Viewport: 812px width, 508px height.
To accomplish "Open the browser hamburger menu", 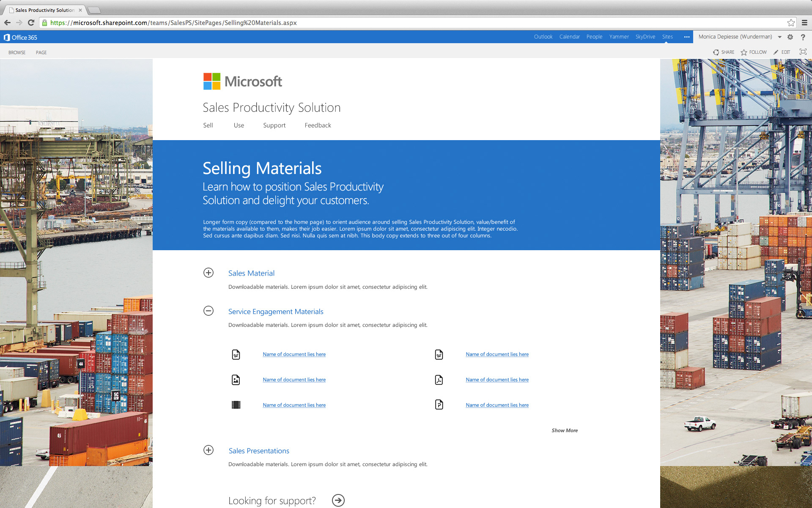I will (804, 23).
